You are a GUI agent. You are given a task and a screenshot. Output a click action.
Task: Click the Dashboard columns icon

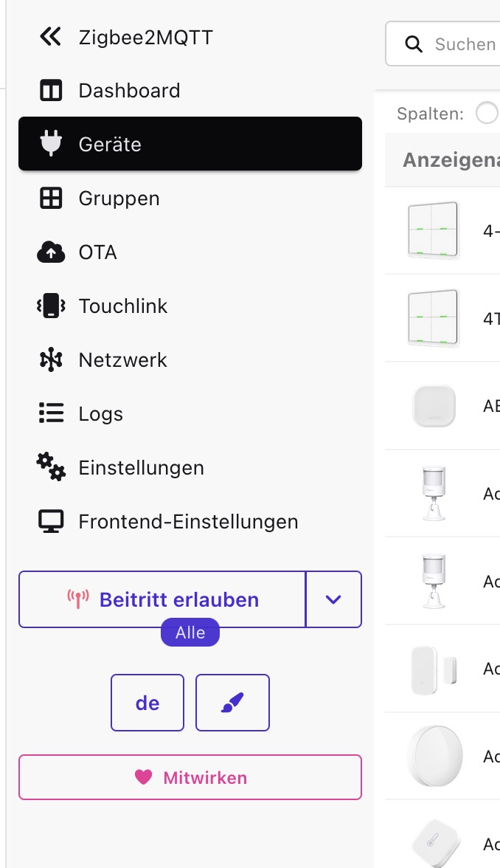click(x=51, y=91)
